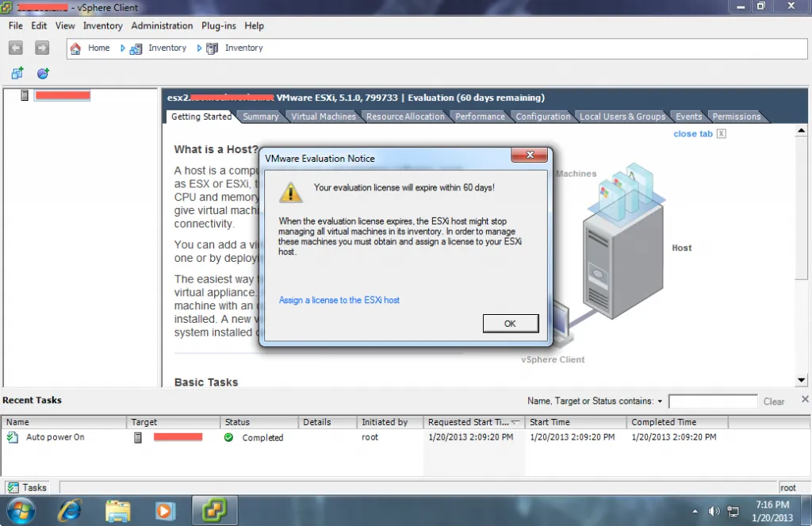Click the Initiated by column header
Screen dimensions: 812x526
click(390, 422)
